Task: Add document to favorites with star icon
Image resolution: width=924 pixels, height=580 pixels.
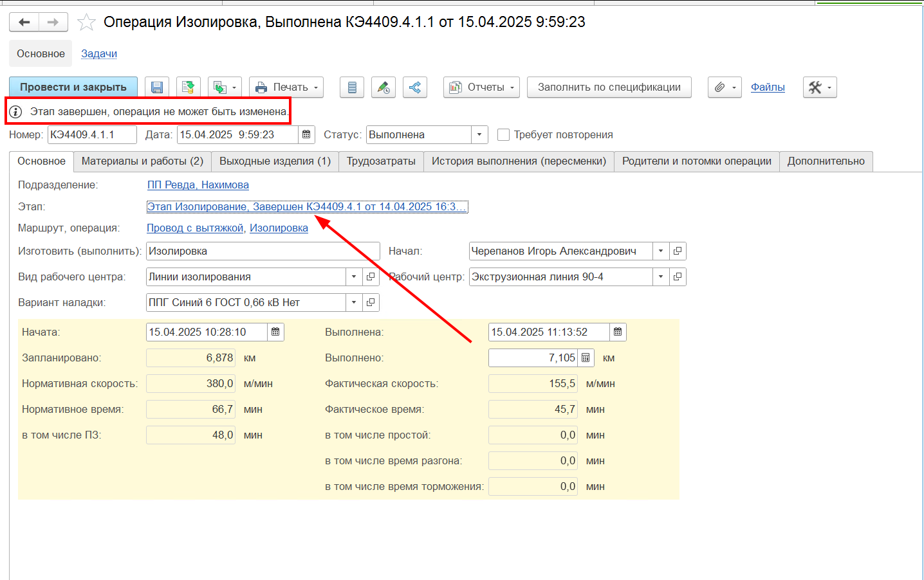Action: tap(86, 23)
